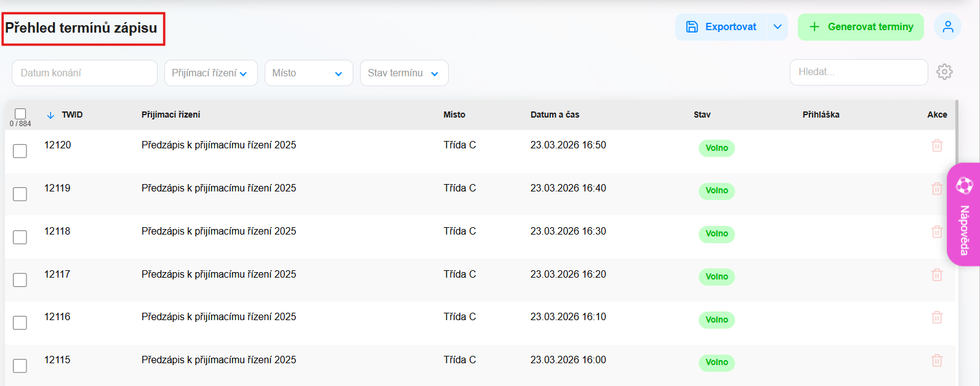Open the Místo filter dropdown

coord(308,73)
